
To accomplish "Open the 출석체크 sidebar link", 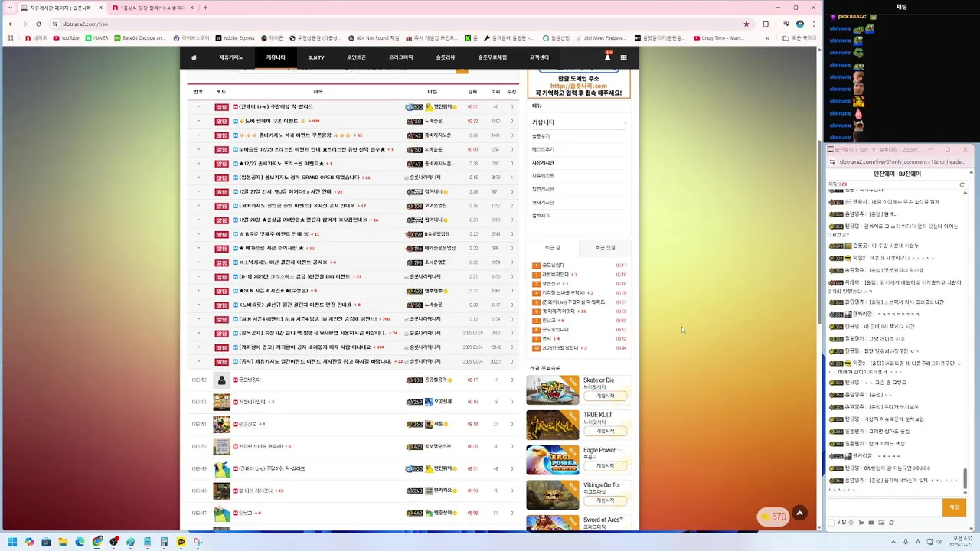I will (x=541, y=216).
